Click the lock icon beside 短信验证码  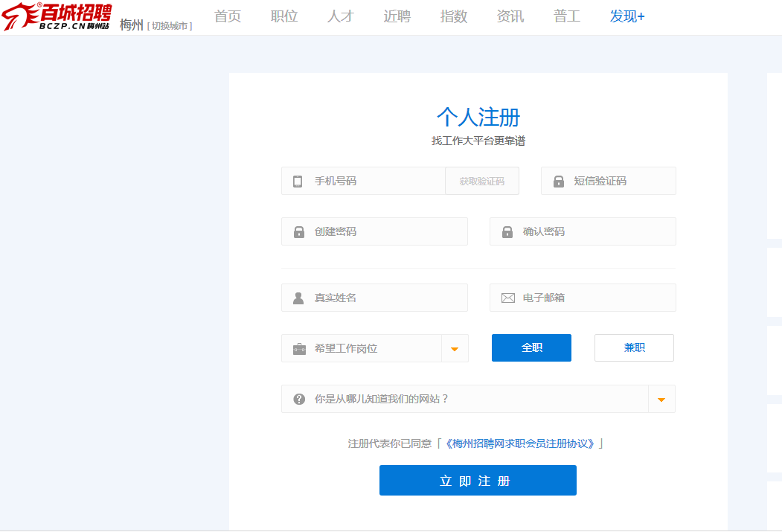[x=558, y=182]
